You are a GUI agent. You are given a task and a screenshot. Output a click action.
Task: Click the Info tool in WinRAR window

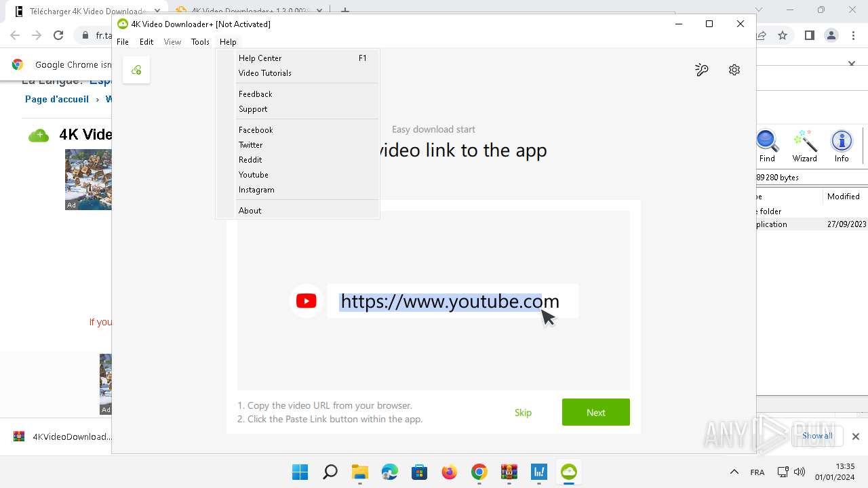pyautogui.click(x=842, y=146)
